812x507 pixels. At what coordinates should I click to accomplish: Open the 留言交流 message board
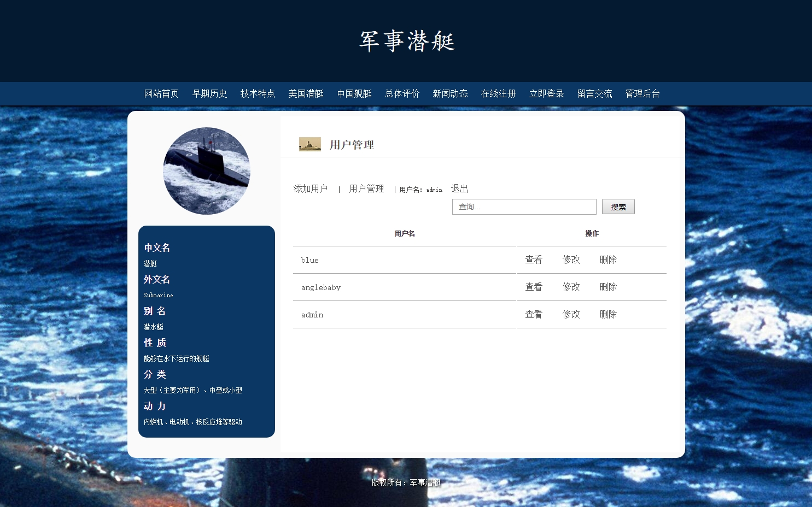594,93
